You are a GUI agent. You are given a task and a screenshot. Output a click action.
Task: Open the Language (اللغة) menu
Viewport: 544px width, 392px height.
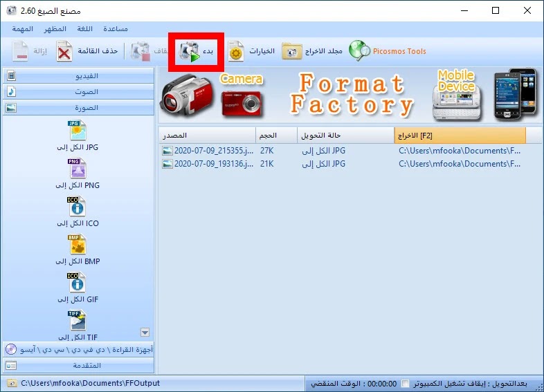84,29
